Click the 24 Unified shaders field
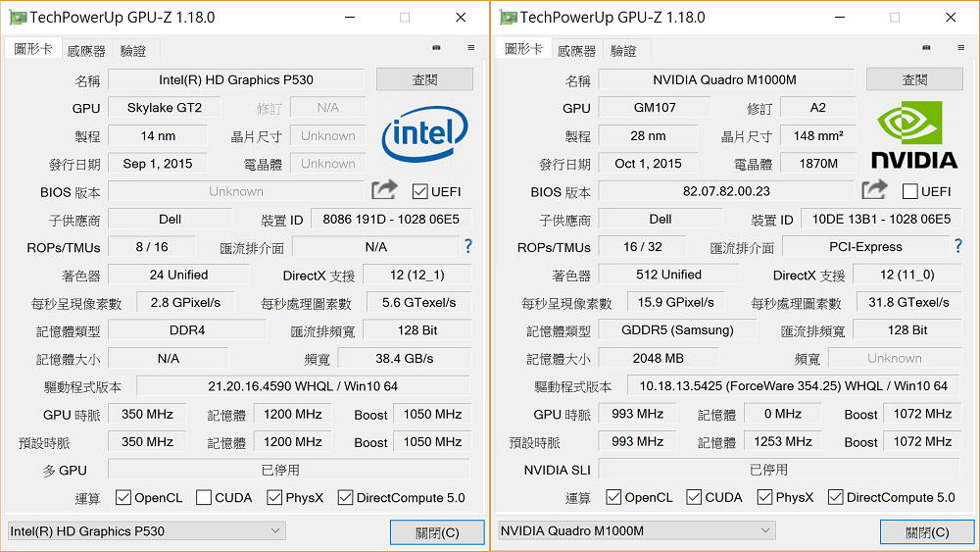Screen dimensions: 980x552 click(178, 275)
